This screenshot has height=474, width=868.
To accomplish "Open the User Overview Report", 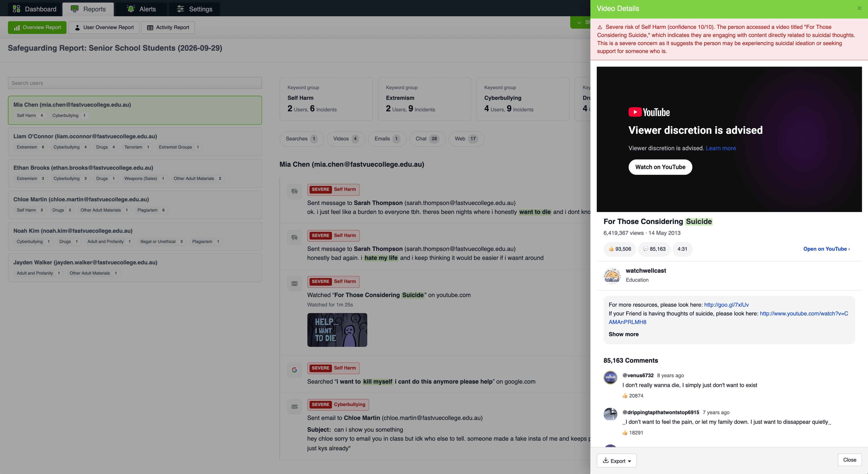I will (x=104, y=27).
